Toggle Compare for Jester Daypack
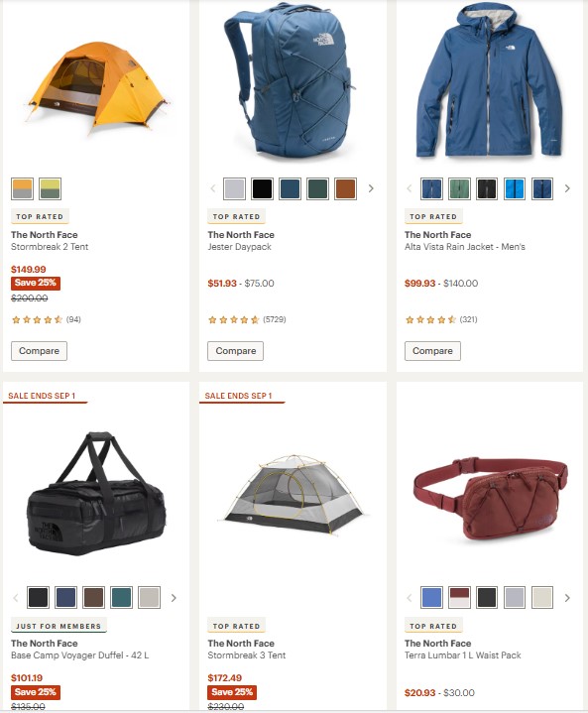This screenshot has height=713, width=588. coord(236,351)
